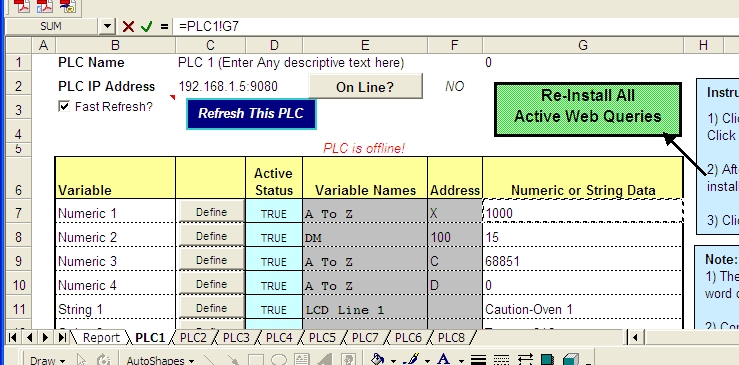Go to last sheet tab navigation arrow
This screenshot has width=739, height=365.
[62, 337]
